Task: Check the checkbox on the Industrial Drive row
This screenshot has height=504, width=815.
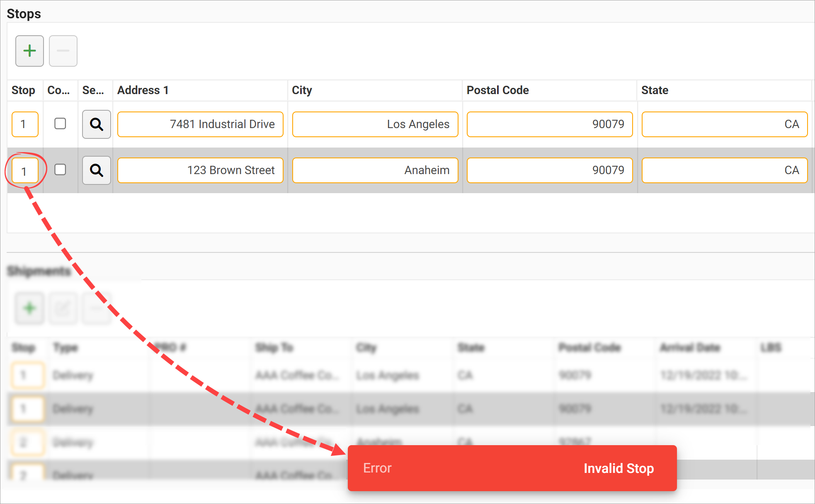Action: (60, 123)
